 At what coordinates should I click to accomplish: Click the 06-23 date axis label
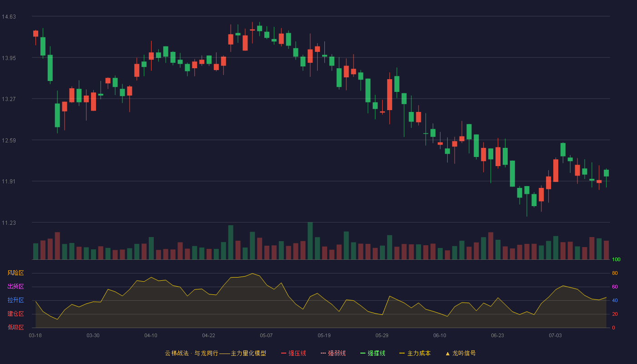point(497,335)
